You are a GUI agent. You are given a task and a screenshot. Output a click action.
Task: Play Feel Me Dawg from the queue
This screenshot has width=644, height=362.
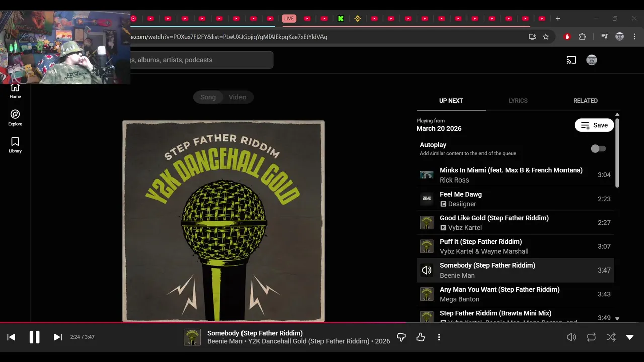tap(515, 199)
